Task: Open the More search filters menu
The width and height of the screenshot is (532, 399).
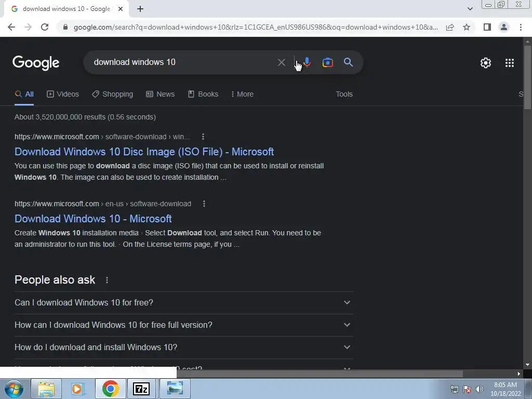Action: click(242, 95)
